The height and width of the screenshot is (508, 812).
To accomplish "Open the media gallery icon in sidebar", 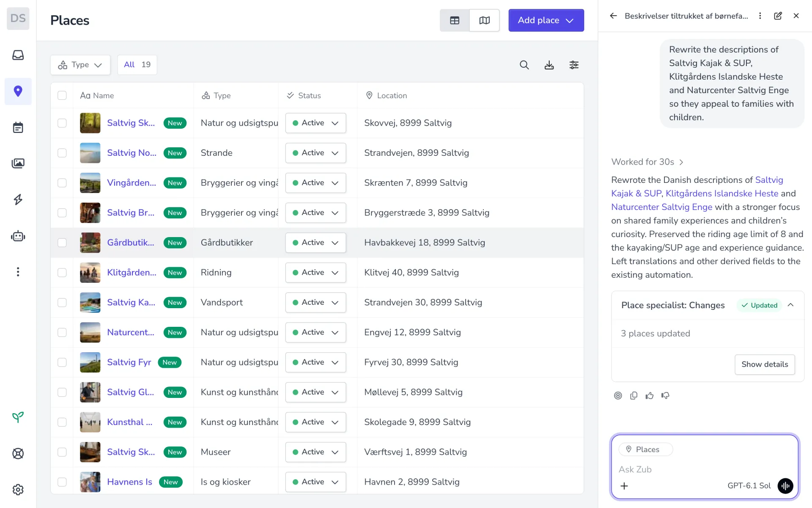I will (18, 163).
